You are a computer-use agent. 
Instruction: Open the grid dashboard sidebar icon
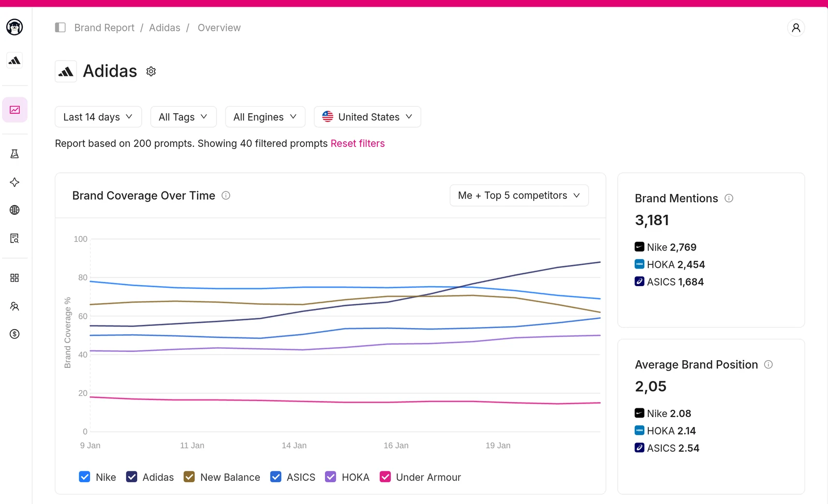14,278
